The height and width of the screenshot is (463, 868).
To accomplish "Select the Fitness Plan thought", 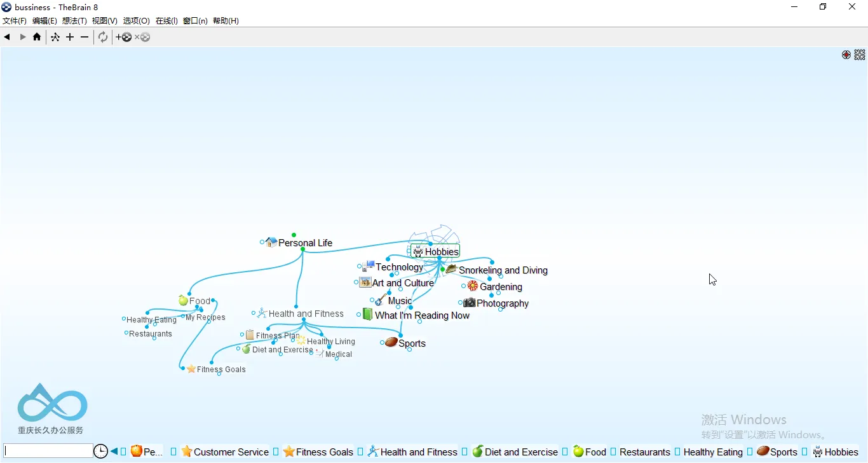I will tap(278, 336).
